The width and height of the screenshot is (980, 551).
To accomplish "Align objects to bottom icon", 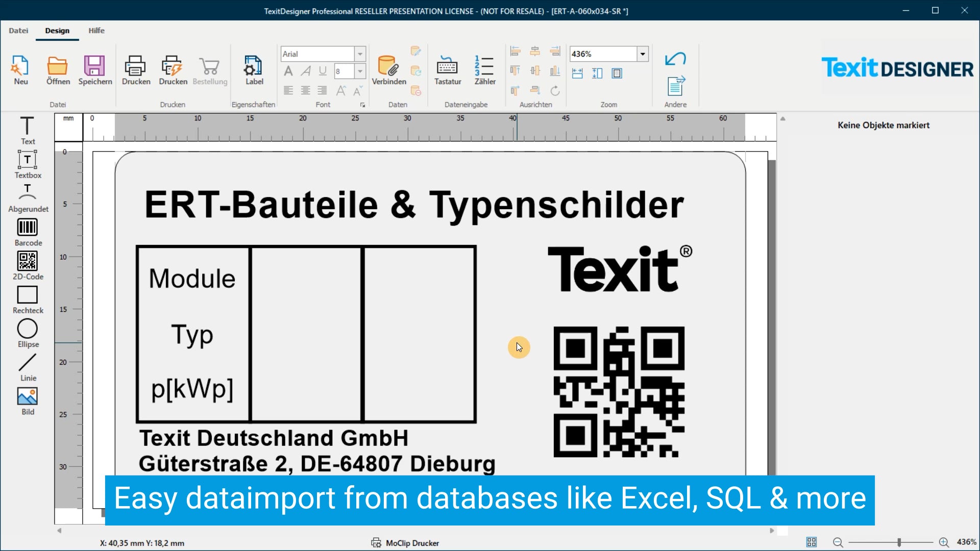I will 555,71.
